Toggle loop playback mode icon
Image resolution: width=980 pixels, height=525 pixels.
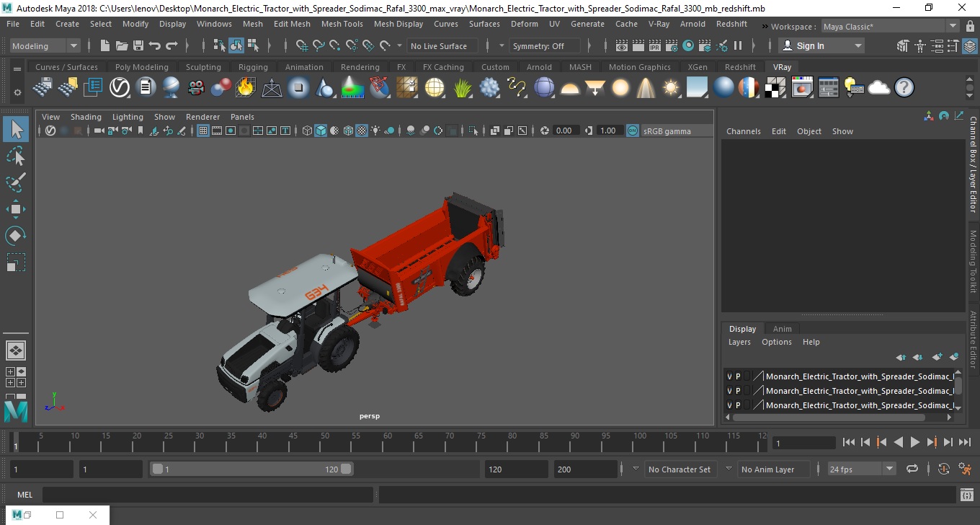tap(912, 469)
